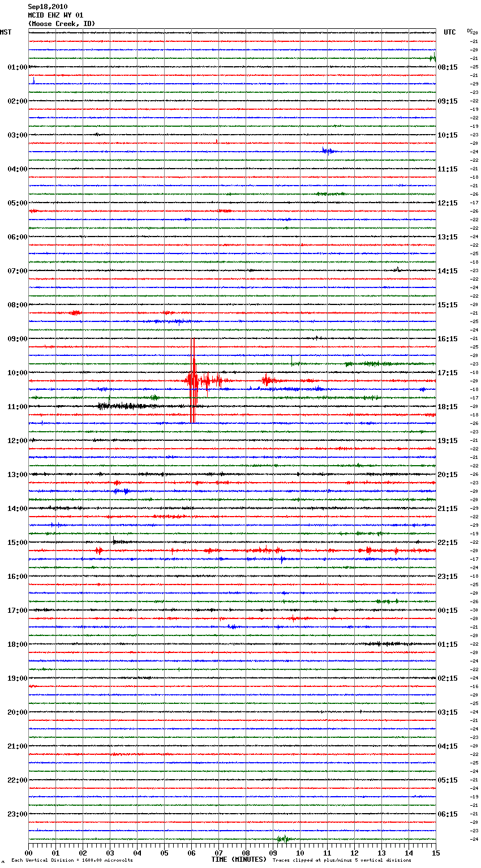Click the 20:15 UTC time label

coord(448,475)
